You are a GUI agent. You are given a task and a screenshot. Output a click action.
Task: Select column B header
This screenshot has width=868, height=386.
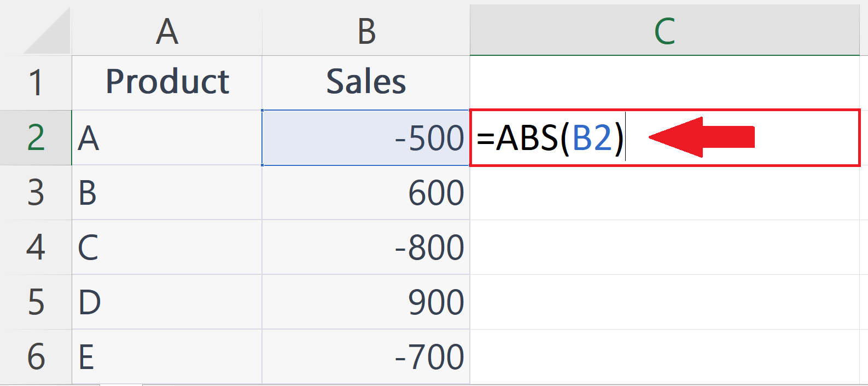[x=366, y=30]
